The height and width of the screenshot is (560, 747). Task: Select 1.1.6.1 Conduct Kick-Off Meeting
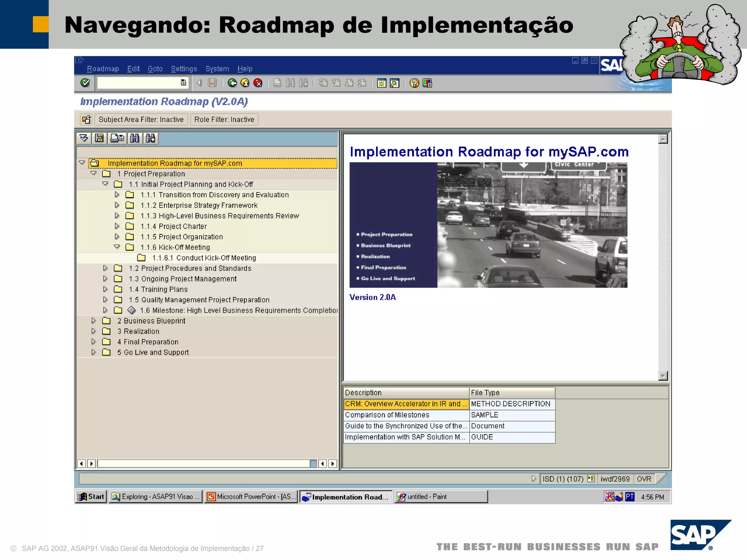(204, 258)
